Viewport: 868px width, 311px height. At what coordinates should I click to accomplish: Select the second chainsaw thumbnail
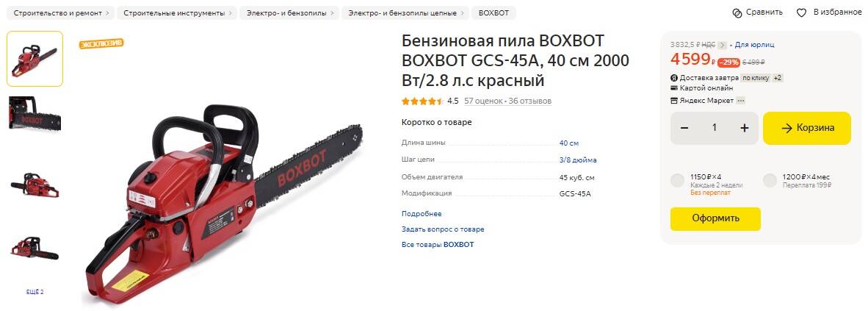tap(35, 114)
